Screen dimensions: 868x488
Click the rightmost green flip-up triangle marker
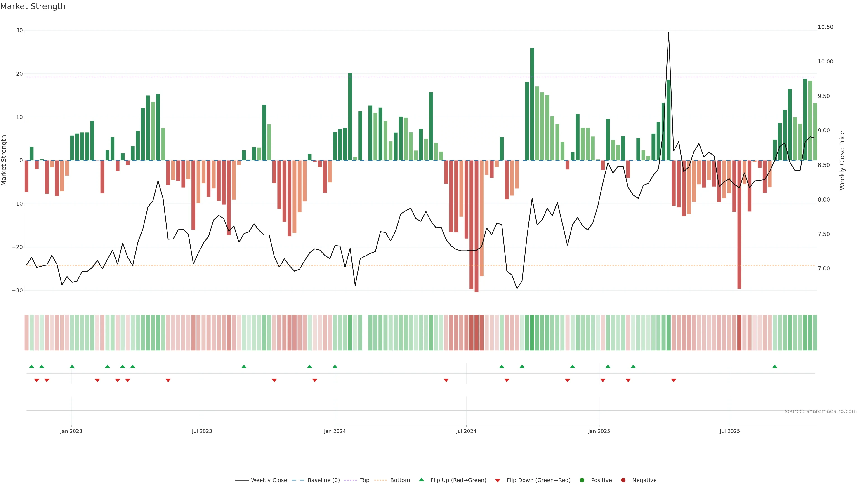coord(775,366)
